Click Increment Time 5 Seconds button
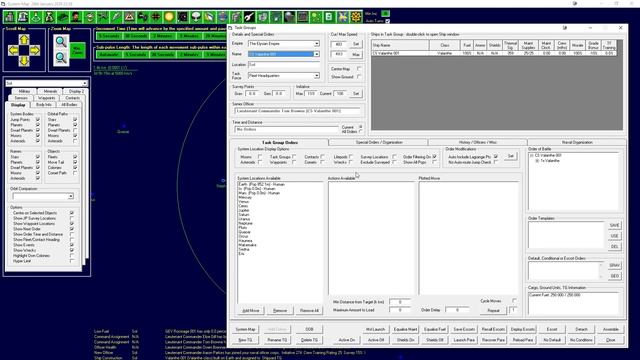 pyautogui.click(x=109, y=36)
